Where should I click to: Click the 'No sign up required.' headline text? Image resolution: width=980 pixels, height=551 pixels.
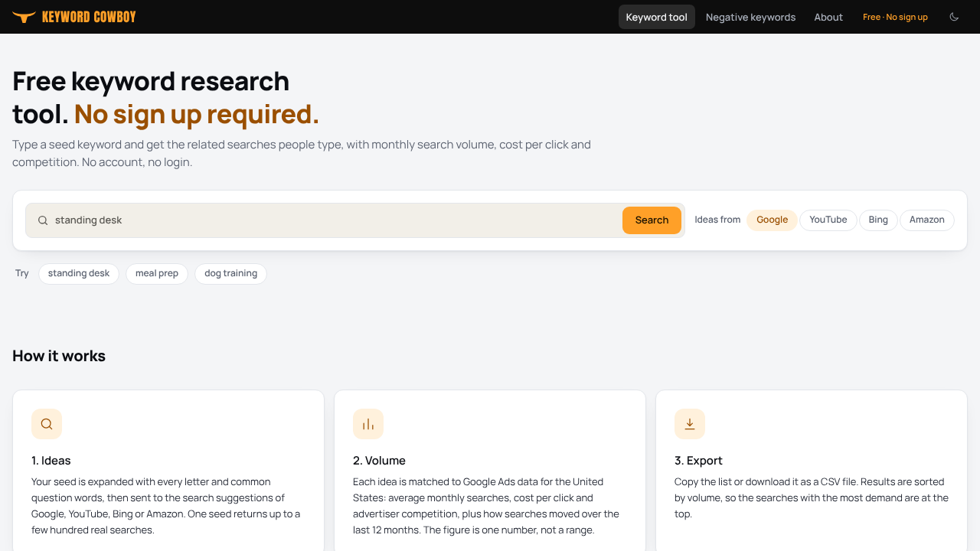[x=197, y=114]
